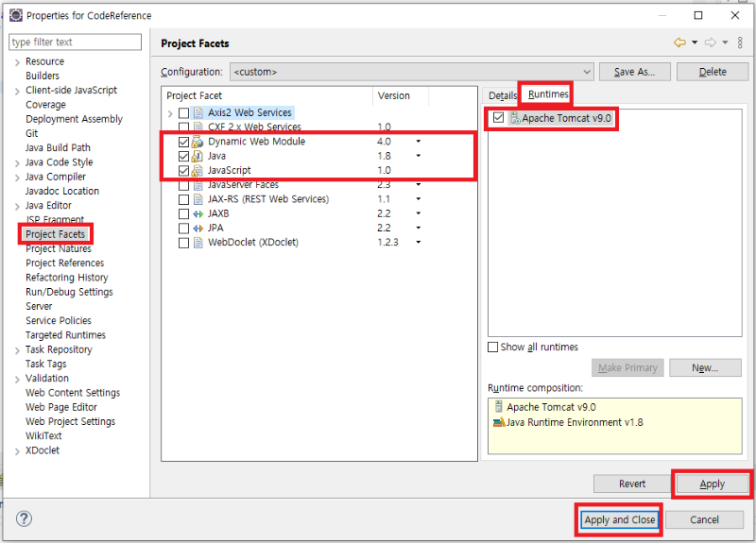This screenshot has width=756, height=543.
Task: Check the Axis2 Web Services checkbox
Action: tap(183, 112)
